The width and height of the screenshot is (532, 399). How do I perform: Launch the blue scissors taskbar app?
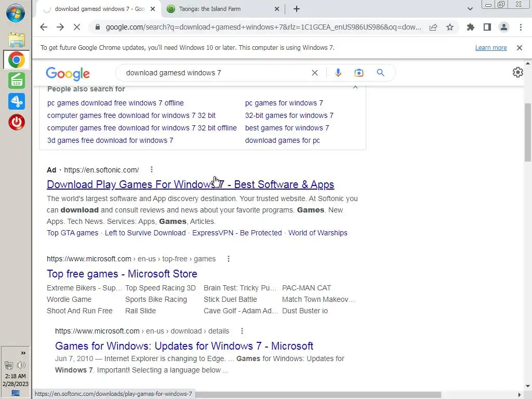(16, 101)
